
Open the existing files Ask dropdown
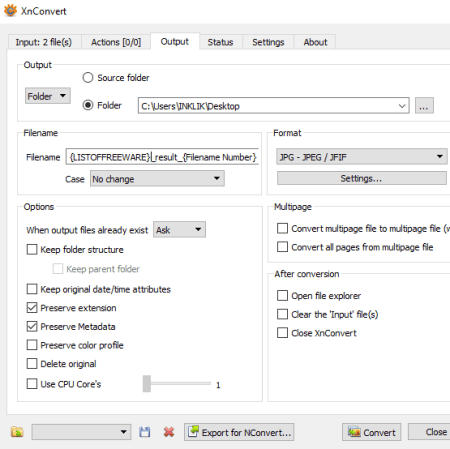tap(179, 230)
